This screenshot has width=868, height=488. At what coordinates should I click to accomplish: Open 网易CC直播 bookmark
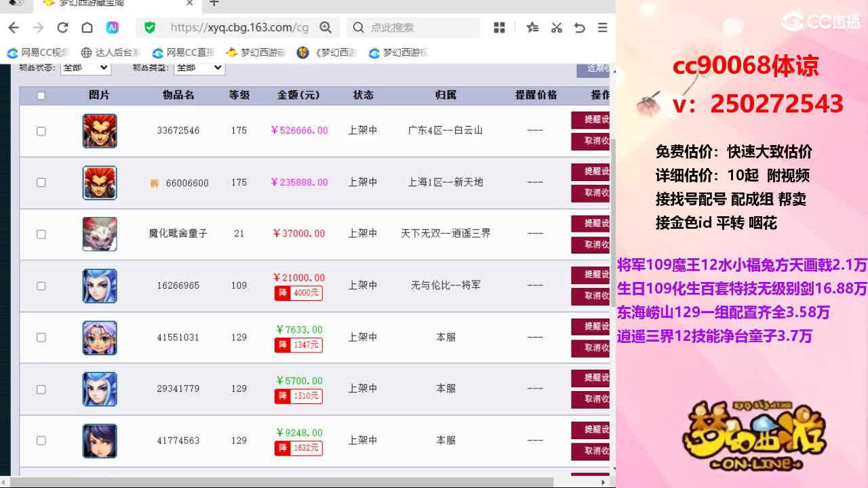[184, 52]
